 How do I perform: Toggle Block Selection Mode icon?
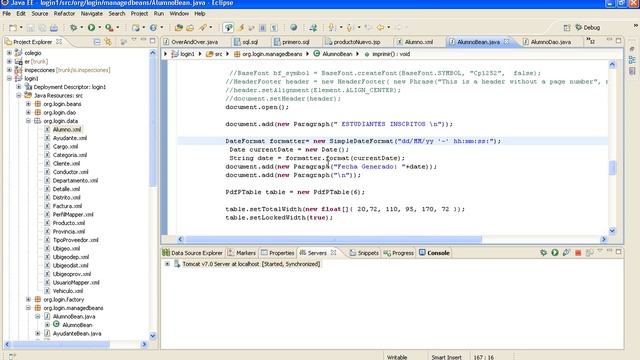coord(263,28)
